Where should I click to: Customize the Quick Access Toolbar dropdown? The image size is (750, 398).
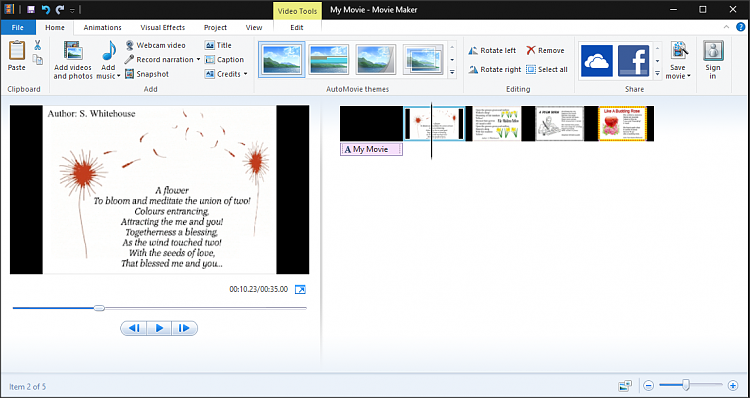[73, 10]
